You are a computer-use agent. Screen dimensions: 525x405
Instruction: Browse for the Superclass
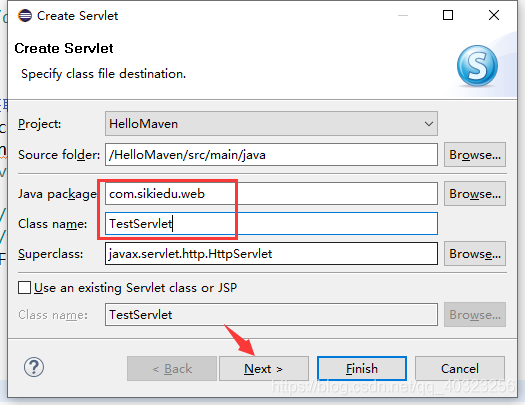pyautogui.click(x=475, y=254)
